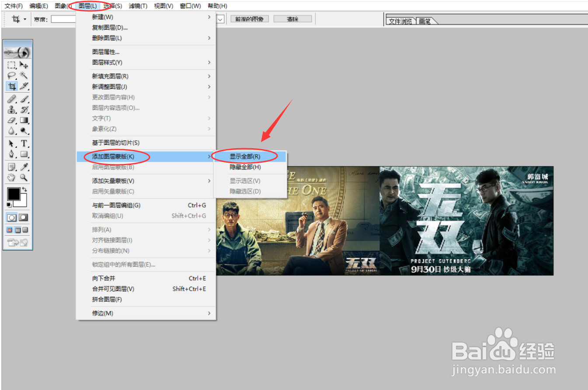This screenshot has height=390, width=588.
Task: Switch to the 文件浏览 tab
Action: pos(400,21)
